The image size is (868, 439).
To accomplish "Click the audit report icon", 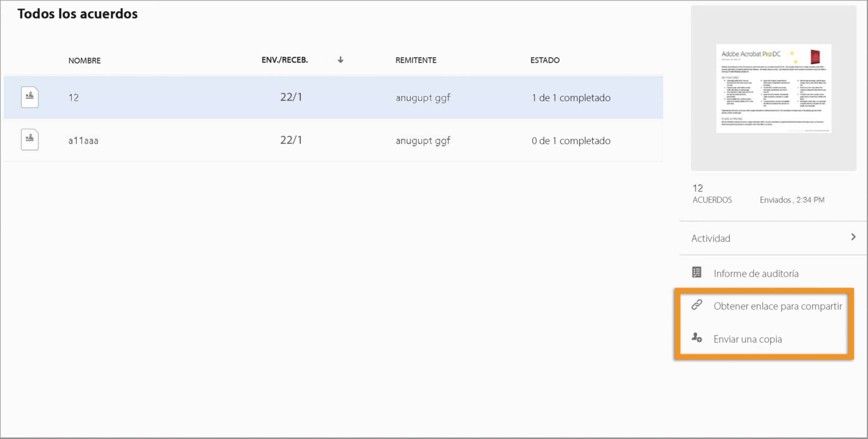I will coord(697,272).
